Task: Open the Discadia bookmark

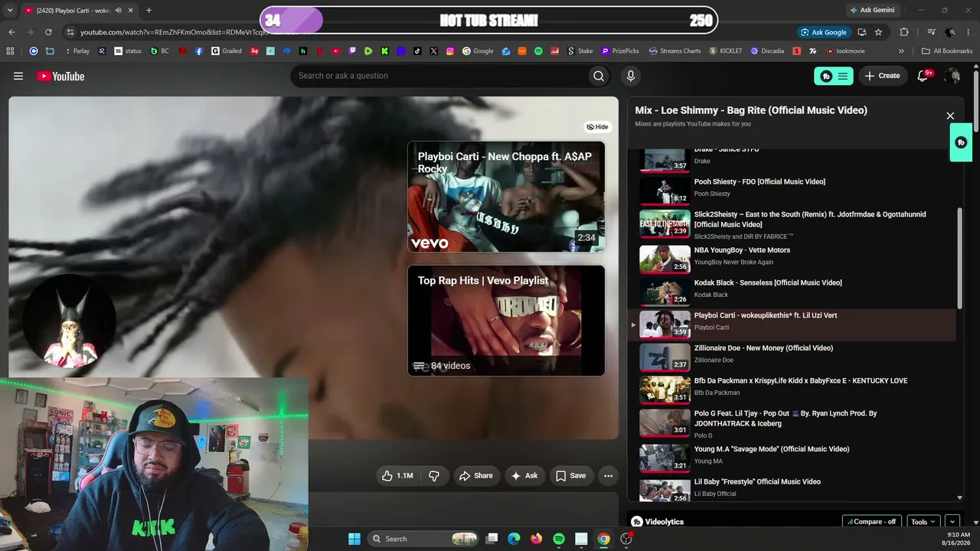Action: (767, 51)
